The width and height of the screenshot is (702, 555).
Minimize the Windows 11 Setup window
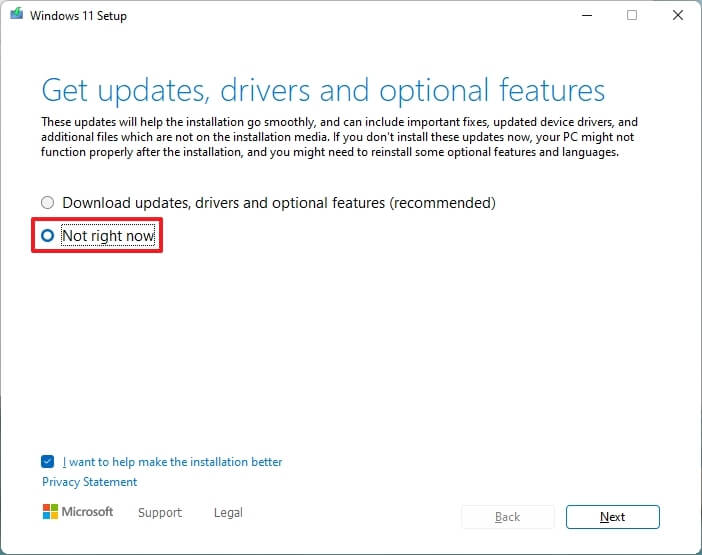585,16
